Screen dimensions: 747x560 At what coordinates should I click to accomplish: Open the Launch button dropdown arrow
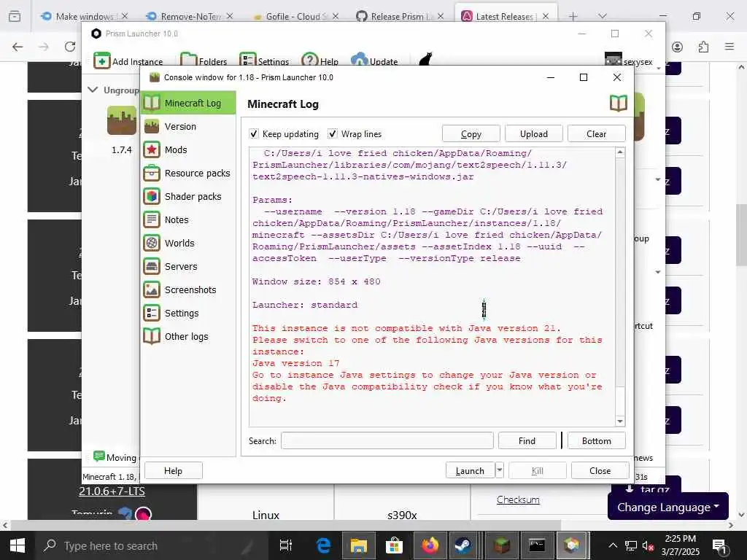point(499,470)
